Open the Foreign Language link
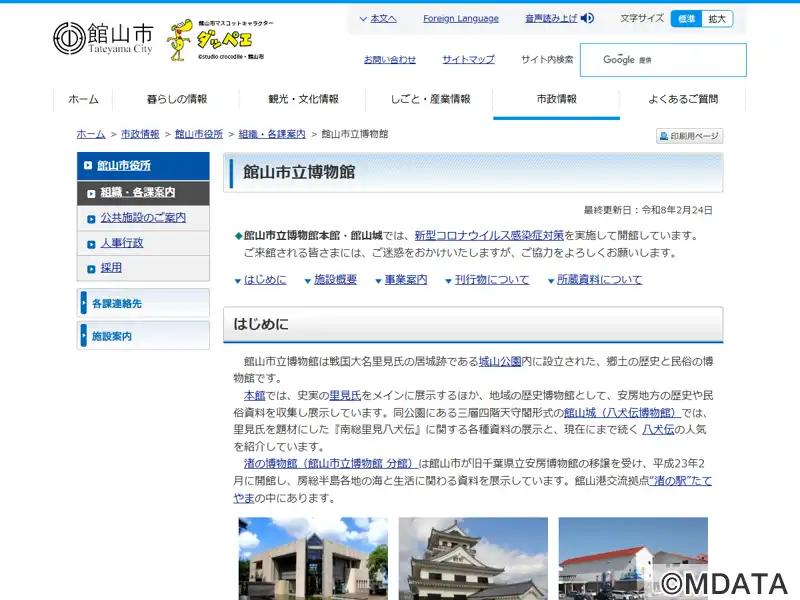 tap(460, 18)
